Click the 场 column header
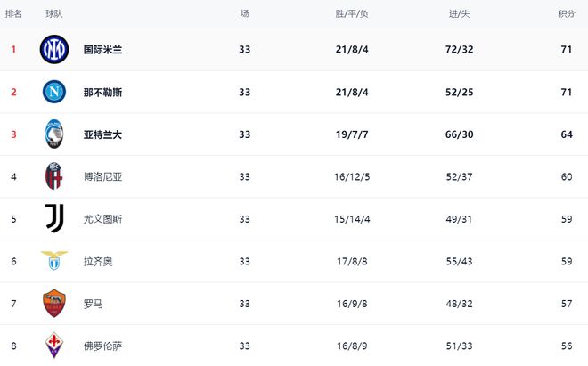The width and height of the screenshot is (588, 366). (245, 13)
